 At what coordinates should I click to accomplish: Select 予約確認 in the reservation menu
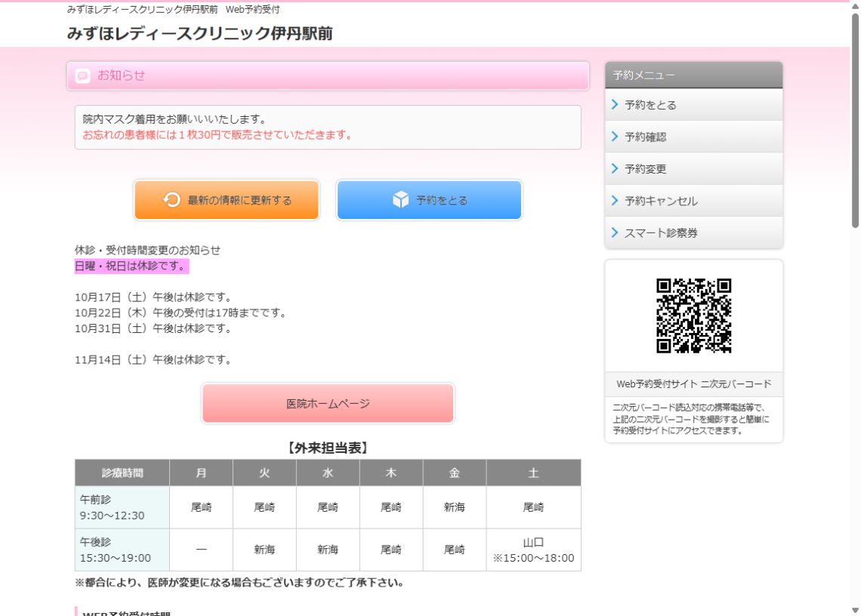point(693,137)
